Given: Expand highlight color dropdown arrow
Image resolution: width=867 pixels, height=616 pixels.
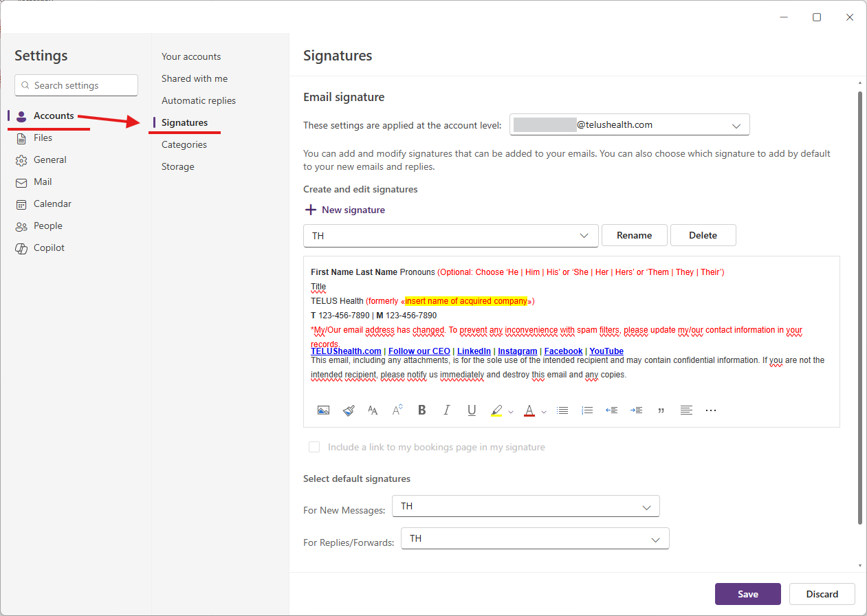Looking at the screenshot, I should click(511, 411).
